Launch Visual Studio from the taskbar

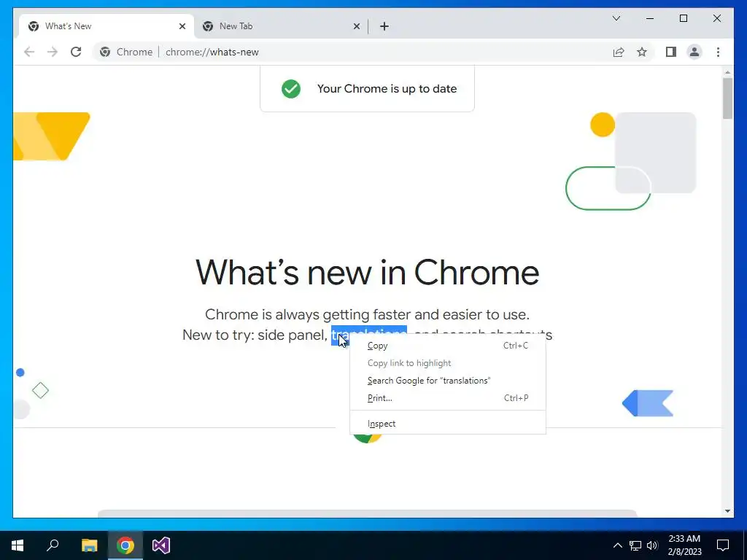pyautogui.click(x=161, y=545)
